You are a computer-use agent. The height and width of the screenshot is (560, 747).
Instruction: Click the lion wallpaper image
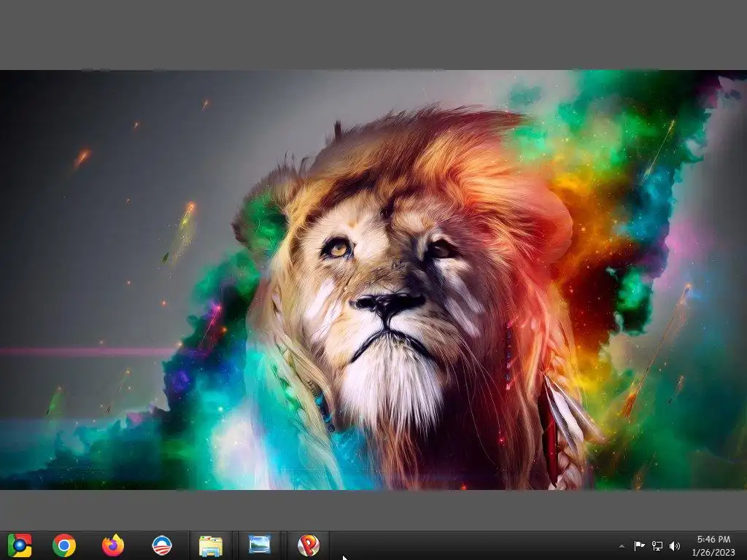pyautogui.click(x=373, y=280)
